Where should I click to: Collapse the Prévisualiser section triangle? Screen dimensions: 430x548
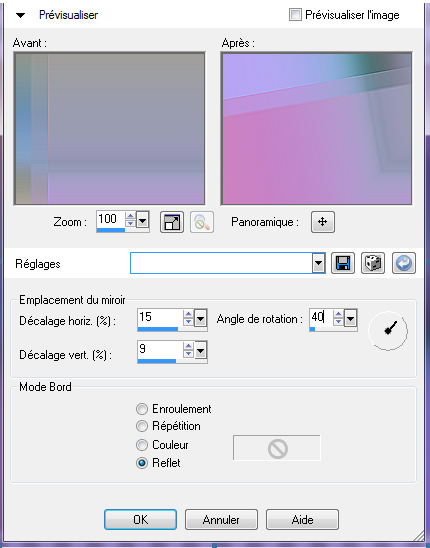[21, 15]
